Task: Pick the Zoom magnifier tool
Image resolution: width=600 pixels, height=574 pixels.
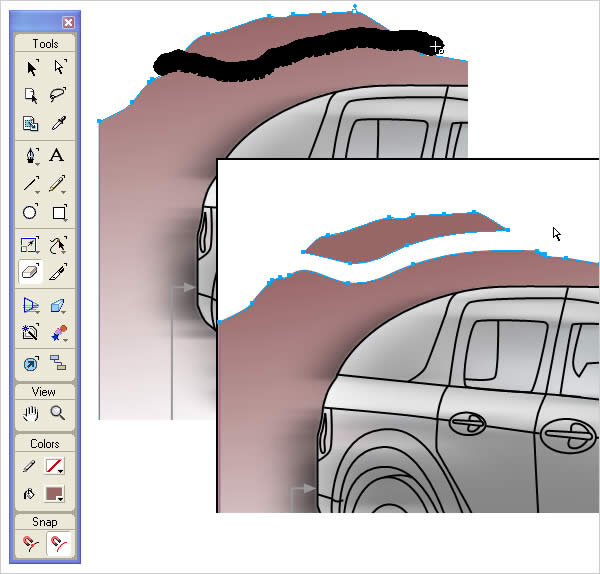Action: tap(57, 413)
